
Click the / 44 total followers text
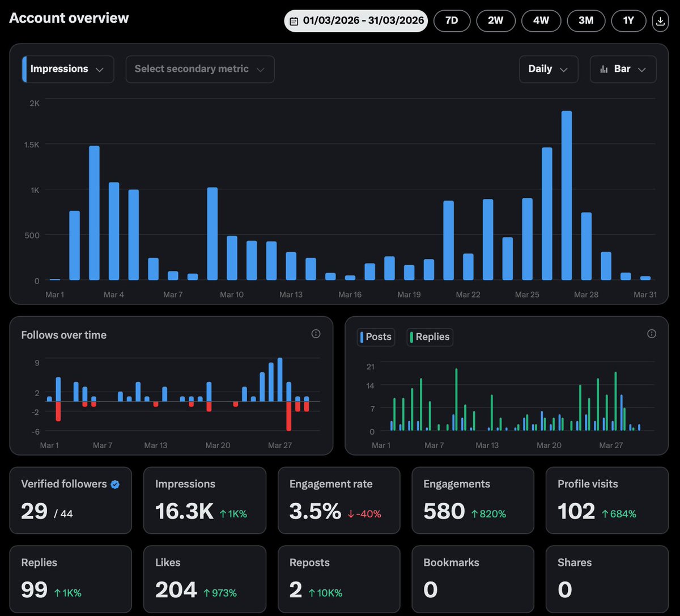[x=63, y=515]
